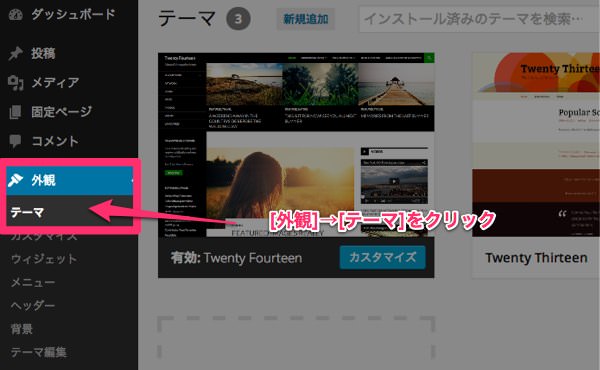The height and width of the screenshot is (370, 600).
Task: Click the theme count badge 3
Action: tap(238, 19)
